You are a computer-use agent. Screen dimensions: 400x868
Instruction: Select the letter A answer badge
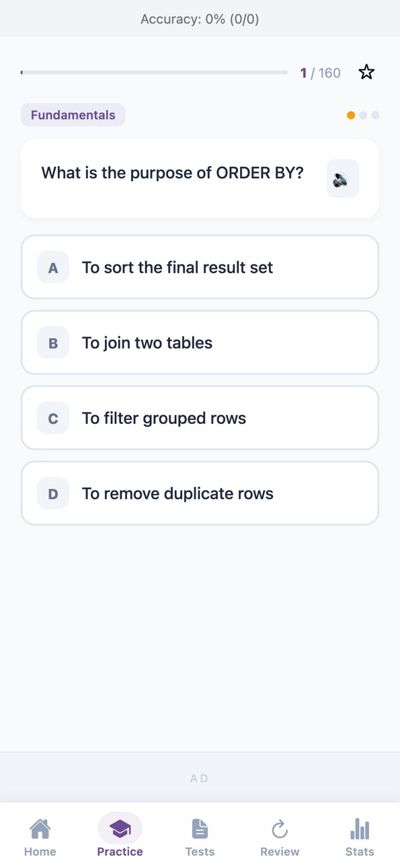click(53, 267)
